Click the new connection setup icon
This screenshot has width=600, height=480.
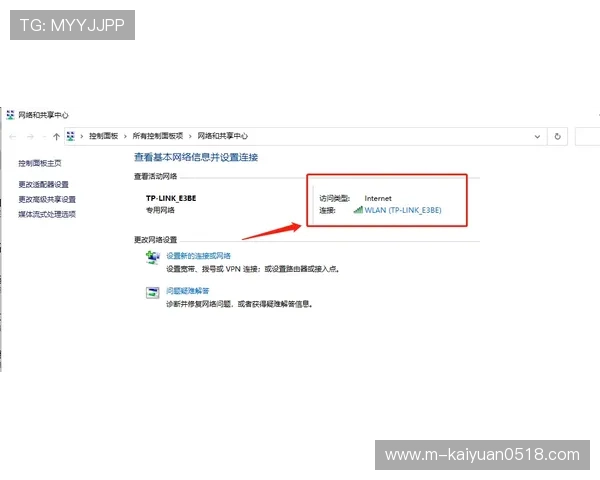(153, 257)
